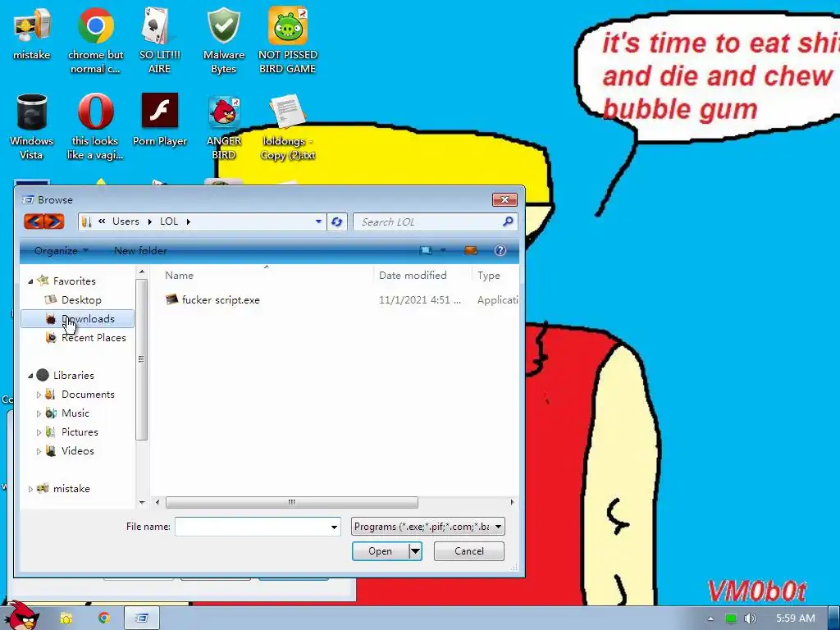Change the view with the views icon
840x630 pixels.
[426, 250]
